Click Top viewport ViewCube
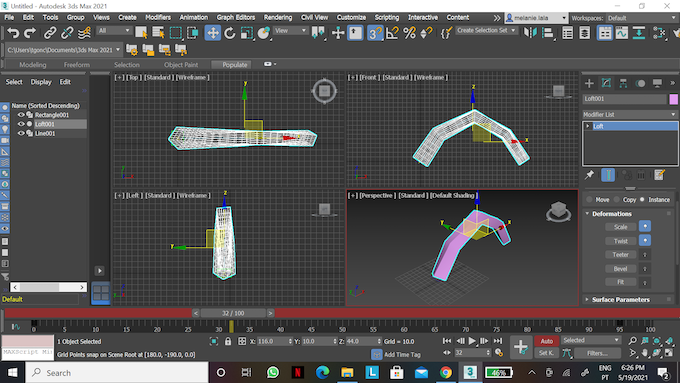The width and height of the screenshot is (680, 383). point(324,91)
